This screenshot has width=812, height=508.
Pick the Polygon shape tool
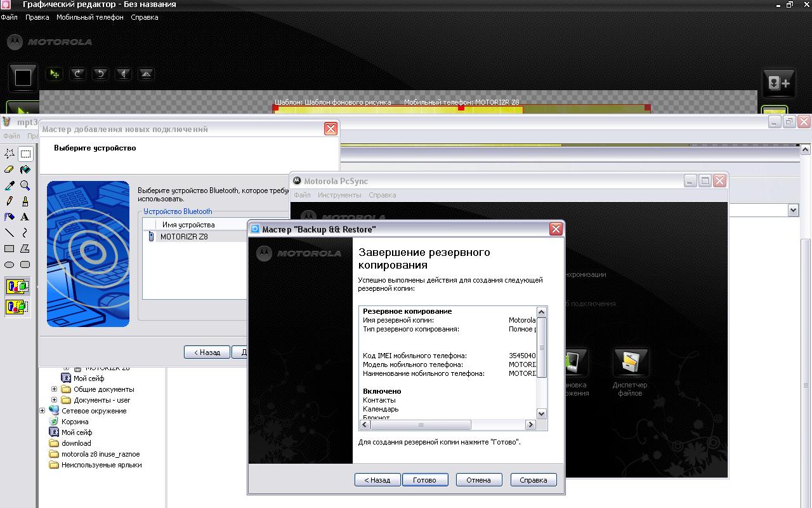pos(25,249)
